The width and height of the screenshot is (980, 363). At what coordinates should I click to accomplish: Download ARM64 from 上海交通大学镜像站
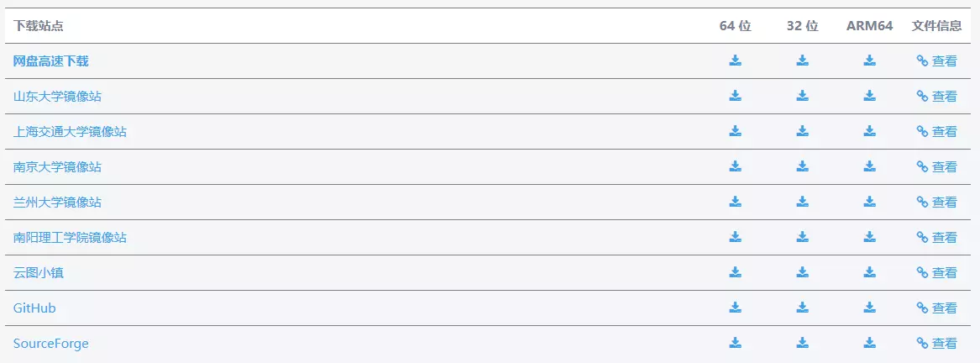[869, 131]
